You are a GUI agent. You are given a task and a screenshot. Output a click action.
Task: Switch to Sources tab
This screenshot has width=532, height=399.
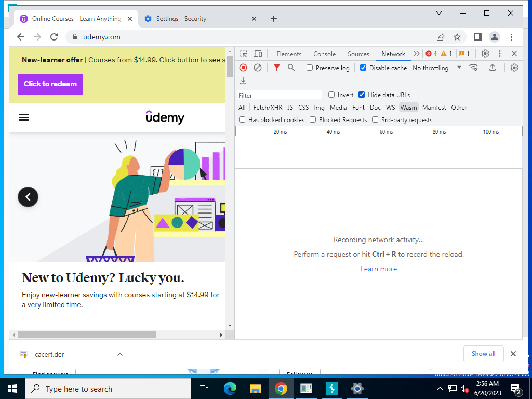[358, 54]
